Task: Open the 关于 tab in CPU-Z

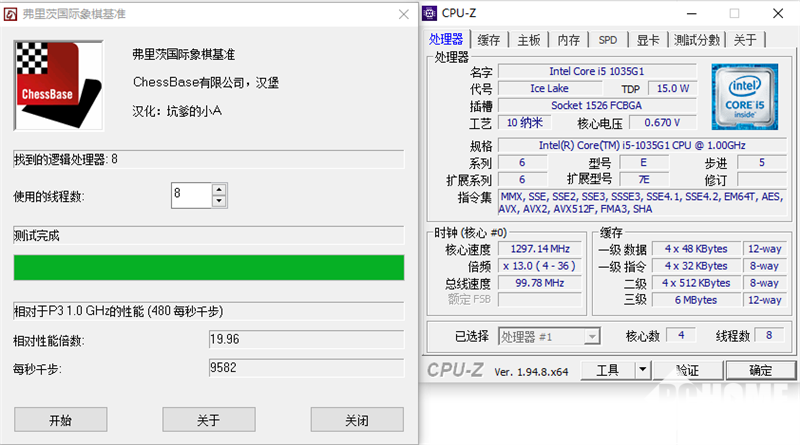Action: [745, 40]
